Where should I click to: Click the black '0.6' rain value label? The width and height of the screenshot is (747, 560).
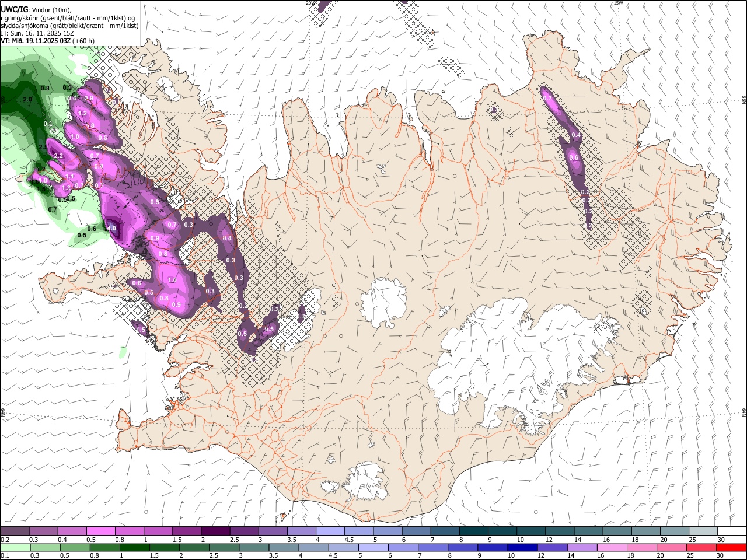point(92,229)
